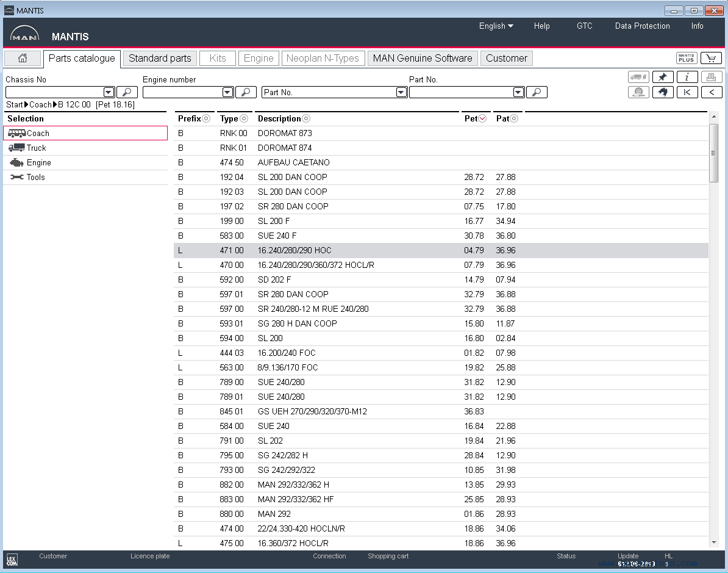728x573 pixels.
Task: Select the 16.240/280/290 HOC row
Action: 441,250
